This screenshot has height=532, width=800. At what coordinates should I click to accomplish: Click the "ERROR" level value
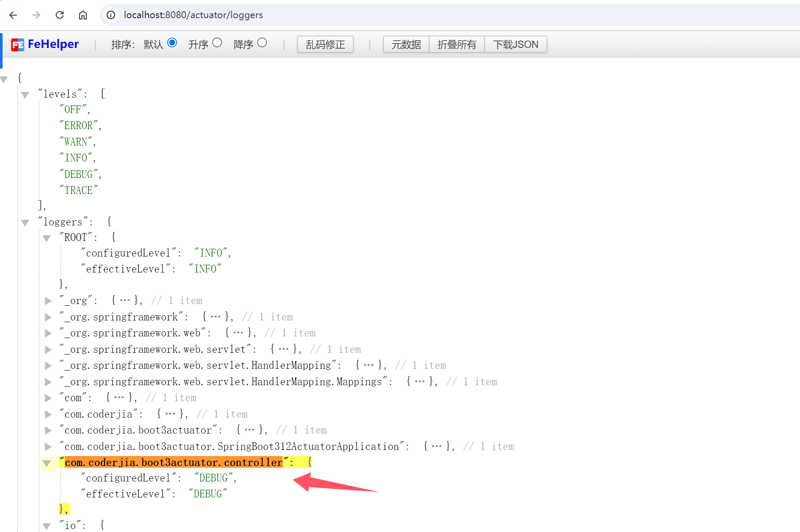[x=79, y=126]
